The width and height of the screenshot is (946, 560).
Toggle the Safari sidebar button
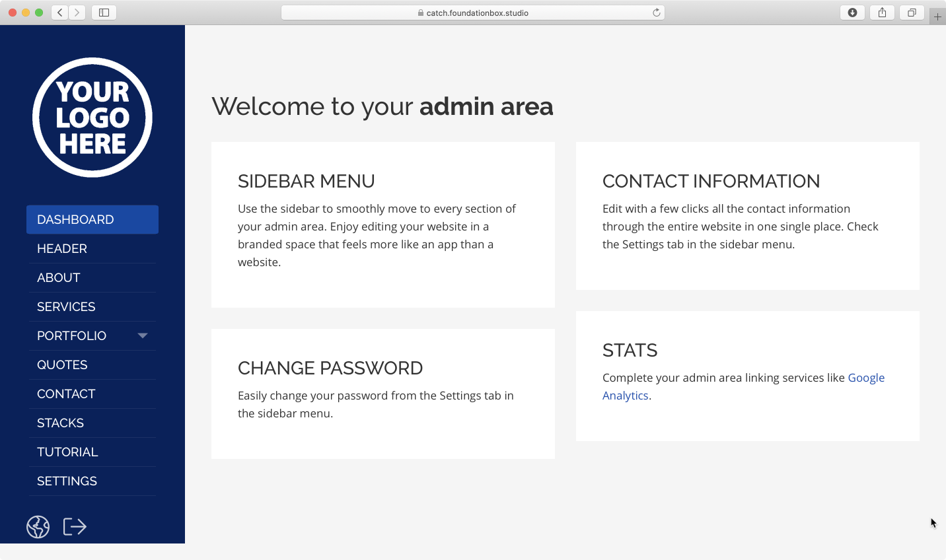[104, 13]
